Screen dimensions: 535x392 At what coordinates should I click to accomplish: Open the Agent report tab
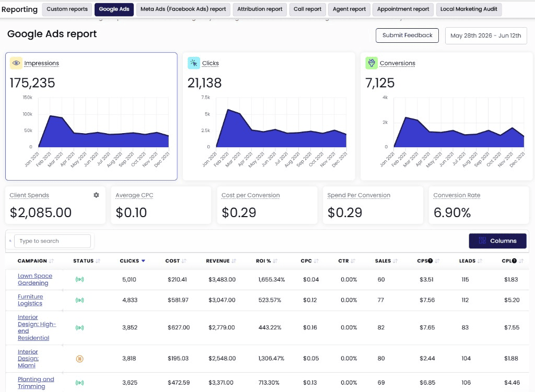tap(349, 9)
